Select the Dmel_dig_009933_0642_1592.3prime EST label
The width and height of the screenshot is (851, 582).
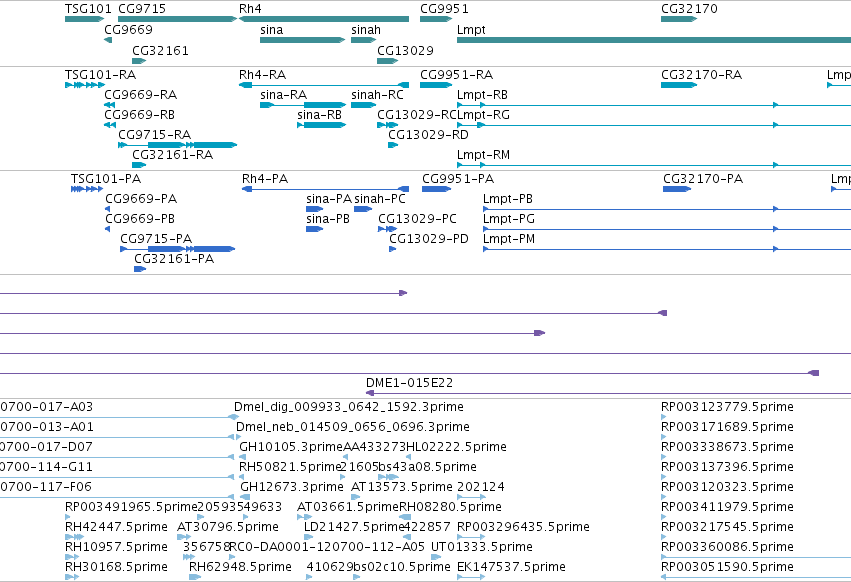(349, 407)
